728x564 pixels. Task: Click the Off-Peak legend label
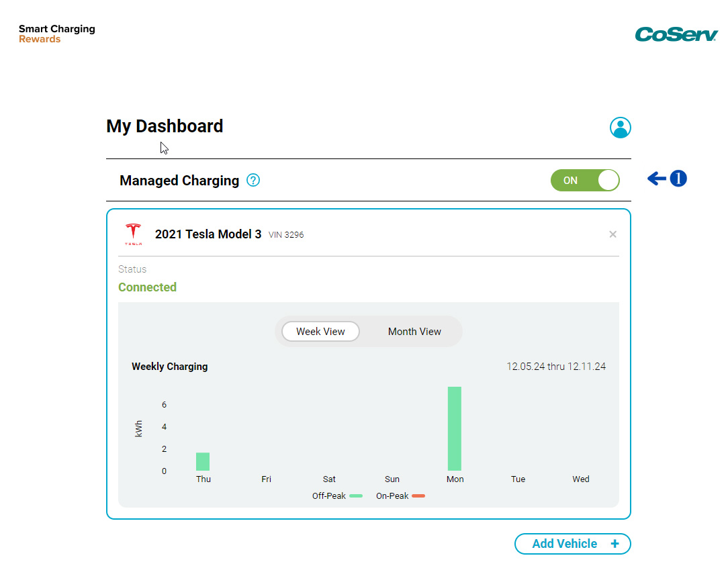328,496
